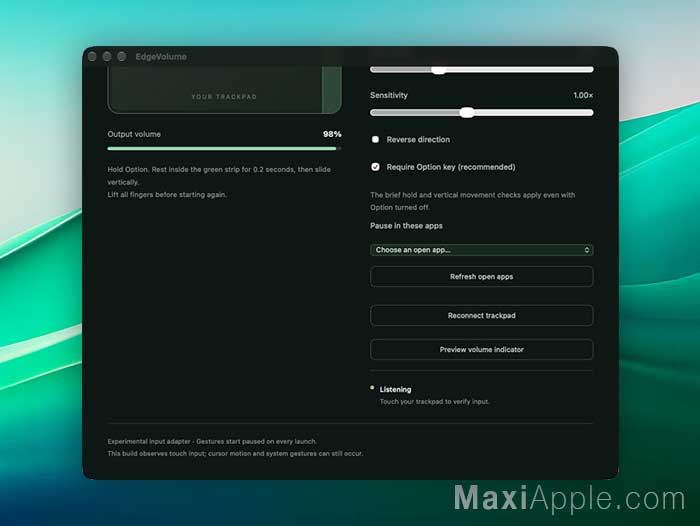Click the green edge strip on trackpad preview
This screenshot has width=700, height=526.
[331, 89]
